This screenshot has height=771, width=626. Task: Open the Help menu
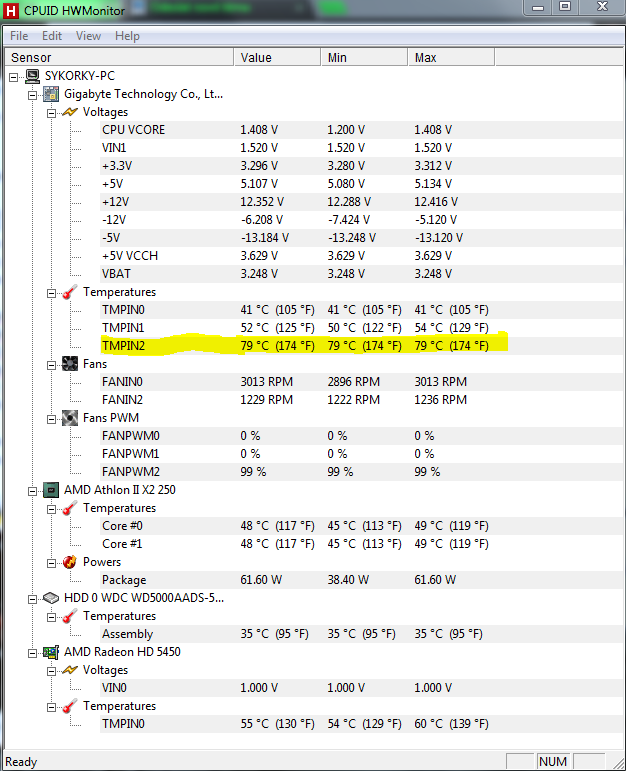coord(127,36)
